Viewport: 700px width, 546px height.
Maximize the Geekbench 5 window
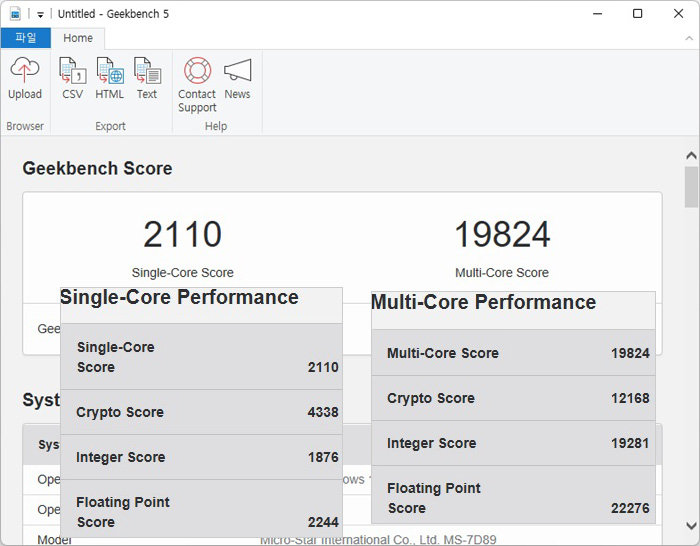[638, 14]
